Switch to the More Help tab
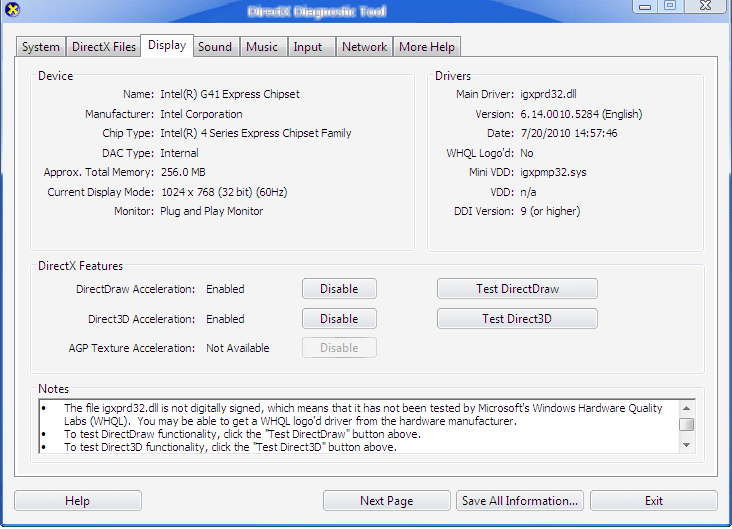Image resolution: width=732 pixels, height=529 pixels. coord(427,47)
